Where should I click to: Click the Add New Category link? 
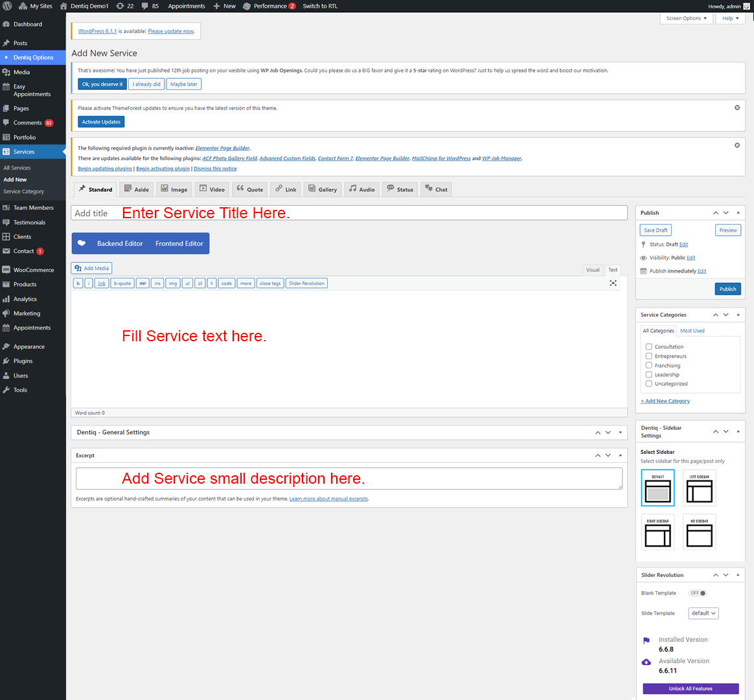click(665, 401)
